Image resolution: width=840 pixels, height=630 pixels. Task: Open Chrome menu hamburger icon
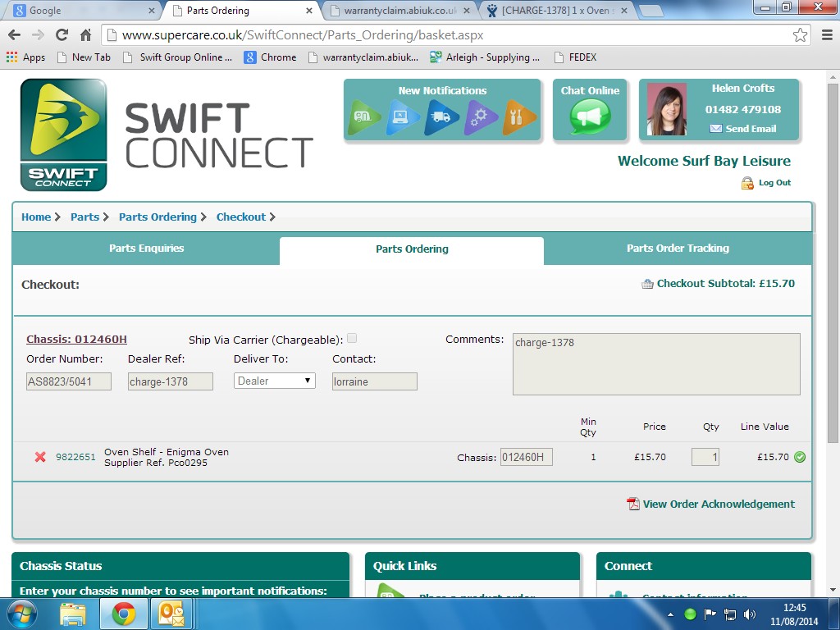coord(827,35)
